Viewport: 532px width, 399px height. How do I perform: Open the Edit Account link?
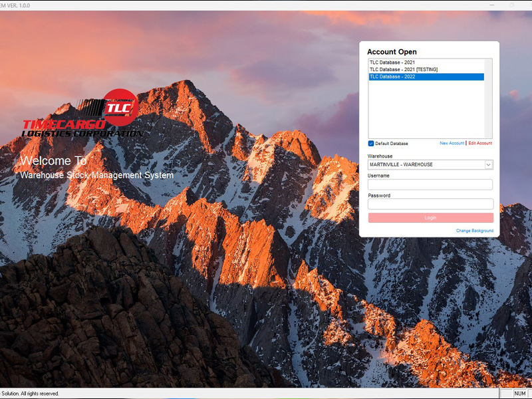tap(480, 144)
